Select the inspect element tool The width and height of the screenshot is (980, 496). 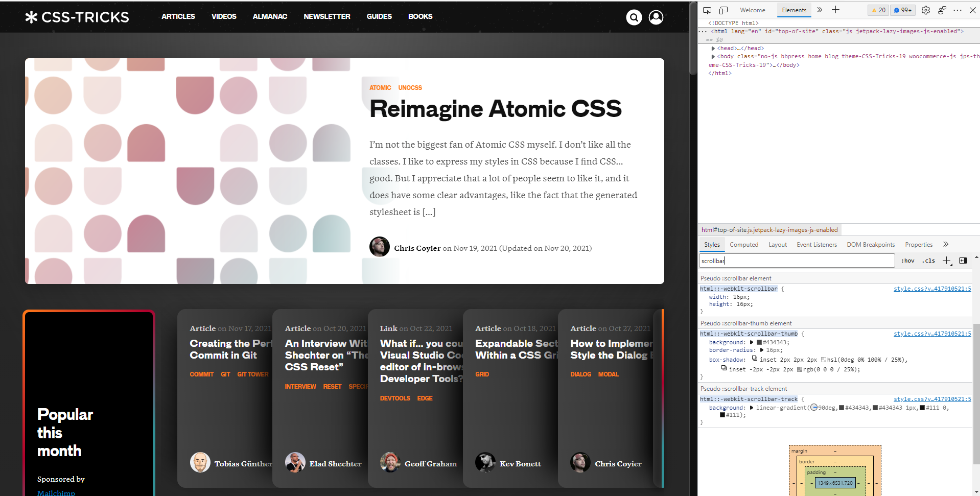[x=707, y=10]
